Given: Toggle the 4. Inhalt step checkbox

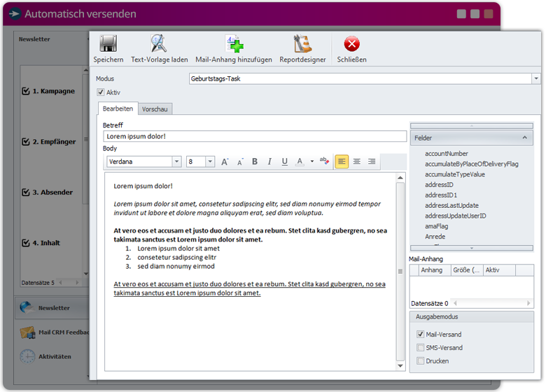Looking at the screenshot, I should click(26, 243).
